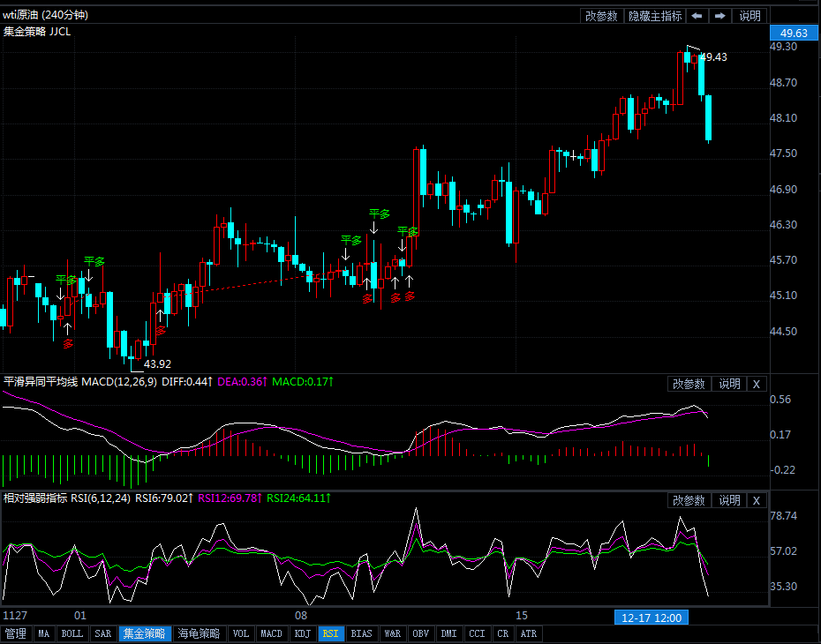Open 改参数 in the RSI panel
The width and height of the screenshot is (821, 644).
tap(689, 500)
